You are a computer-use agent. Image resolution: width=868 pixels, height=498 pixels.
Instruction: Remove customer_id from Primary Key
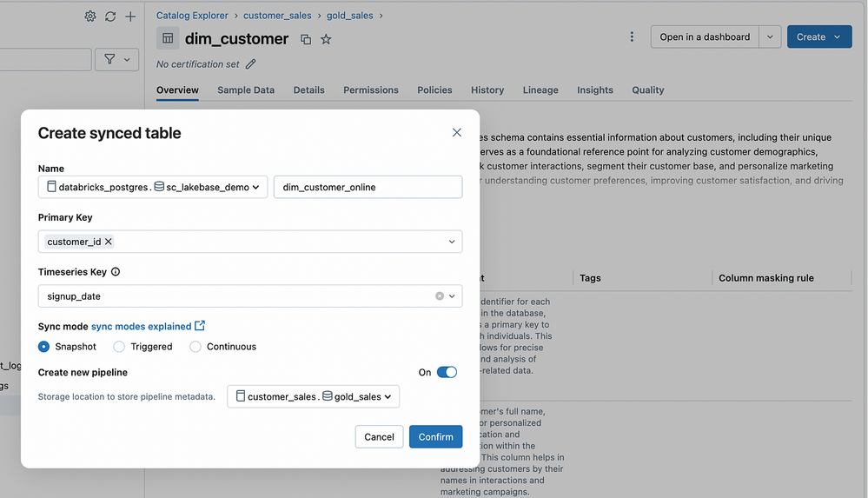click(109, 242)
